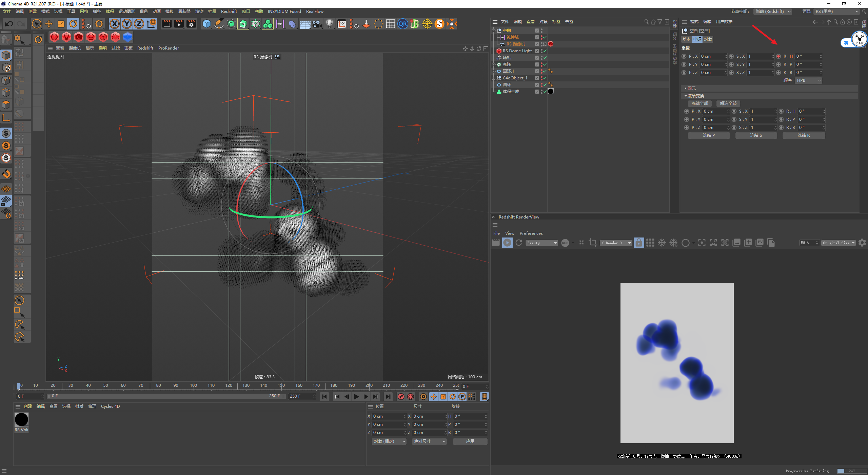Toggle the RenderView lock icon
The image size is (868, 475).
[x=638, y=243]
